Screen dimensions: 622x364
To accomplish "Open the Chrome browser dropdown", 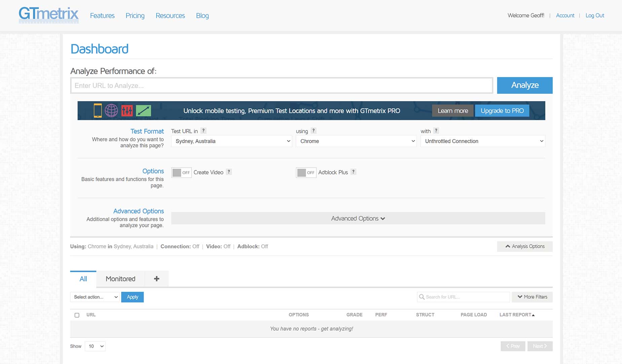I will tap(356, 141).
